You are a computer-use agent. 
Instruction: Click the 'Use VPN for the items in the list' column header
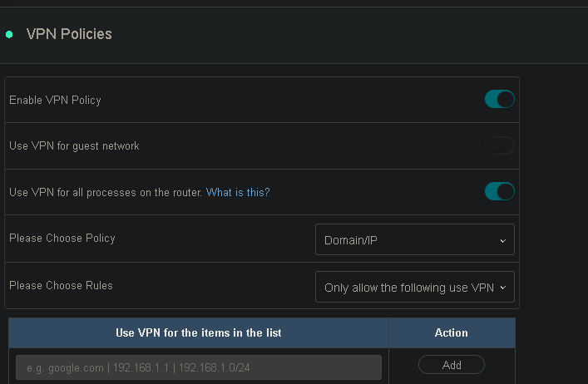pyautogui.click(x=198, y=332)
